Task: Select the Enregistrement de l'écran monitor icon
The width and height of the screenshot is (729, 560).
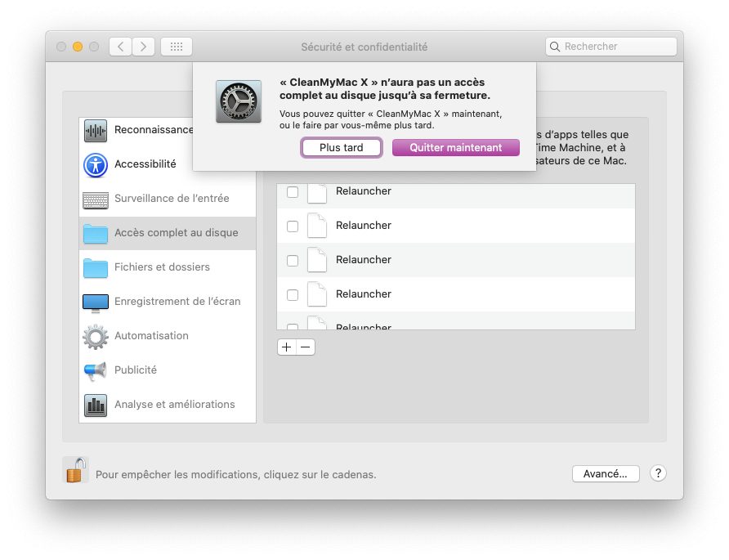Action: coord(96,302)
